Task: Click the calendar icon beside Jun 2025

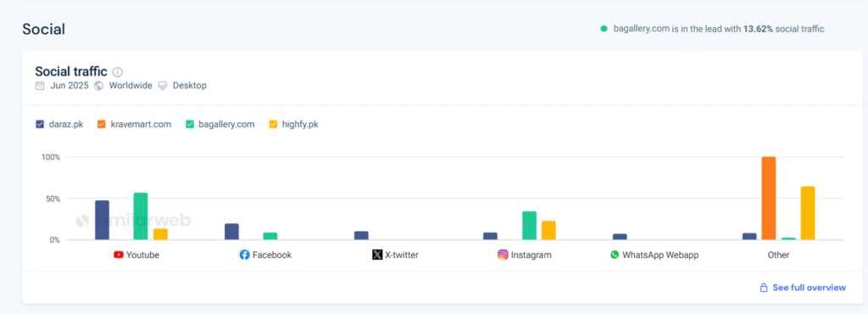Action: pos(40,86)
